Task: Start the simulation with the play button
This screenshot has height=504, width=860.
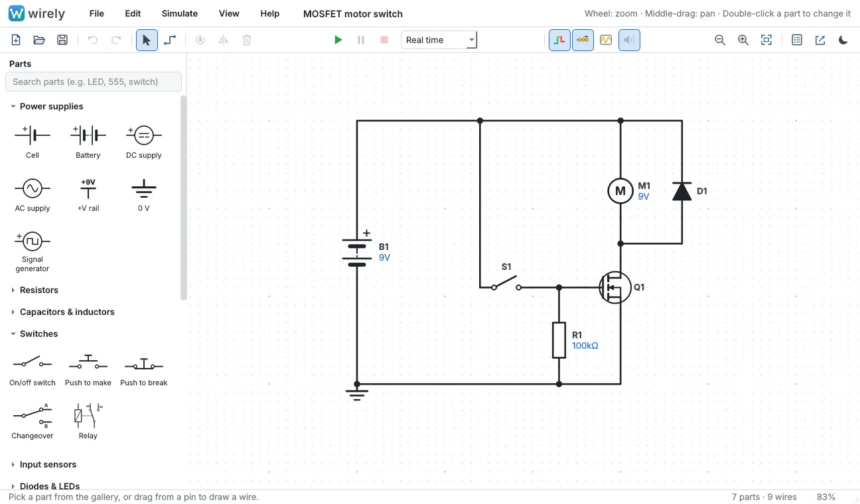Action: [x=338, y=40]
